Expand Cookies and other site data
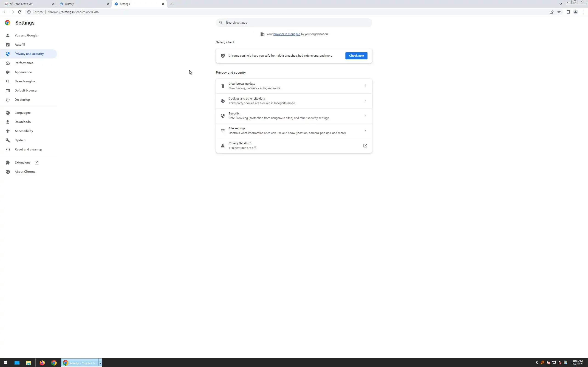Viewport: 588px width, 367px height. 365,101
